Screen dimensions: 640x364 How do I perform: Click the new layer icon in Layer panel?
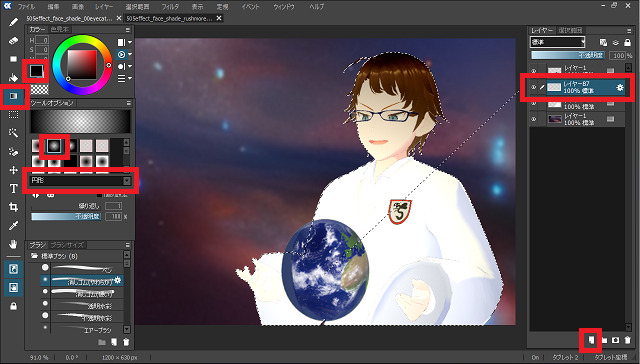[x=591, y=340]
